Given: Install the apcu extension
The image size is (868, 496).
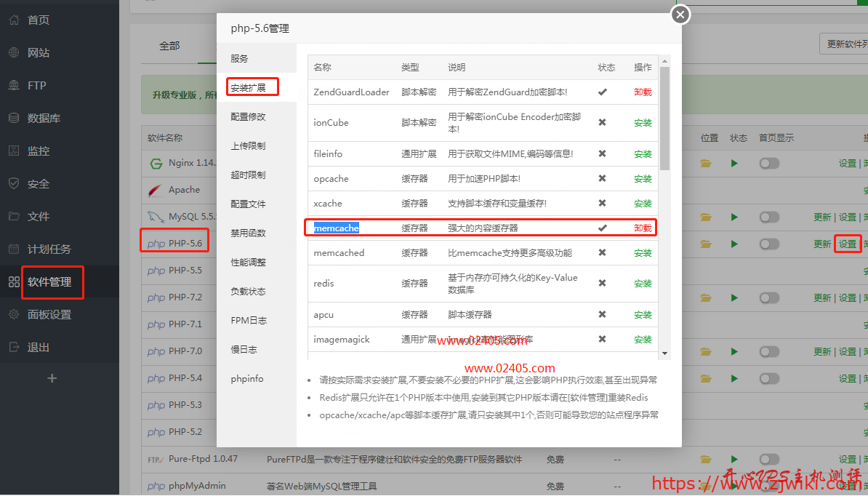Looking at the screenshot, I should 643,315.
